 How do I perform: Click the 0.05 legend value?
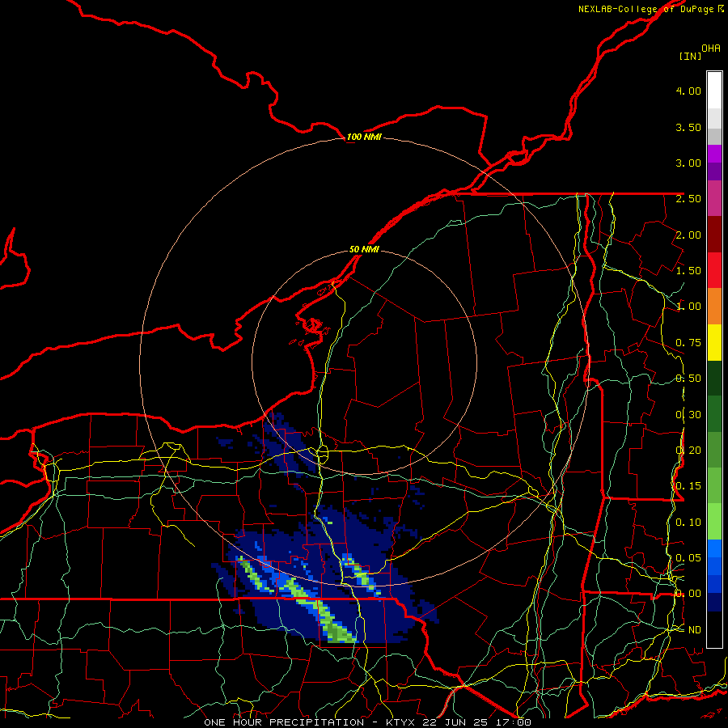[688, 558]
